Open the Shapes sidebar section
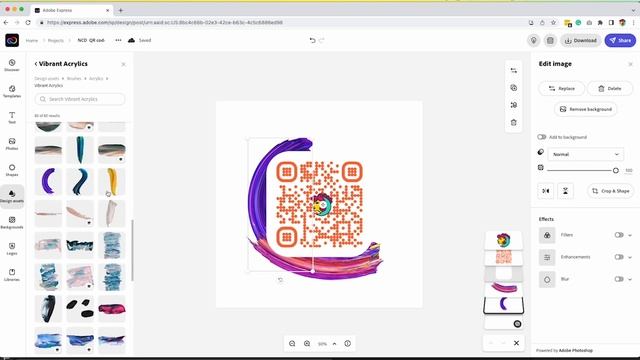 [x=12, y=170]
